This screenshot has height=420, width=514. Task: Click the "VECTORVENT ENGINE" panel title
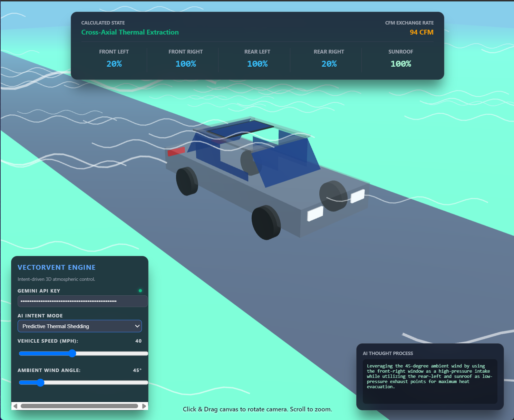[x=57, y=267]
